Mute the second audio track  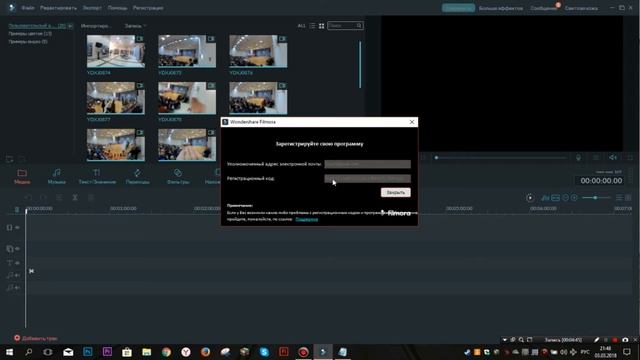pos(18,288)
